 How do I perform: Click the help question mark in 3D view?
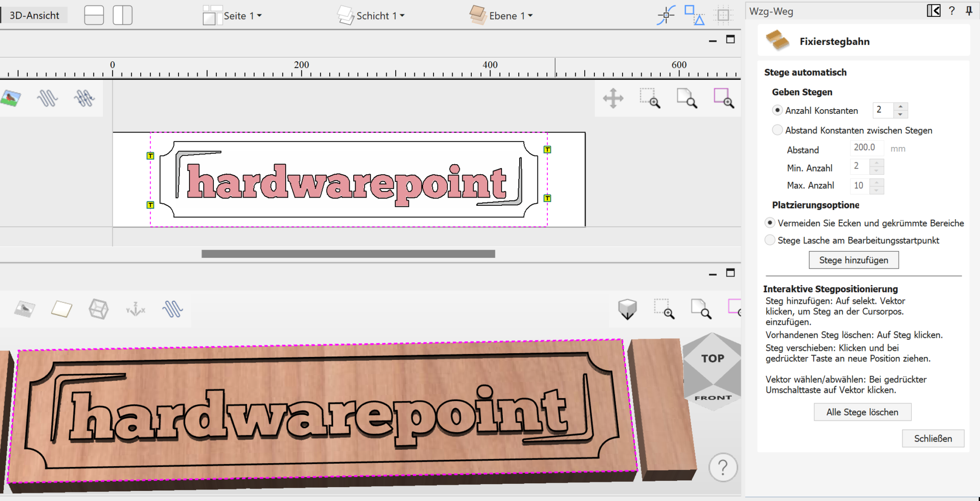coord(723,467)
